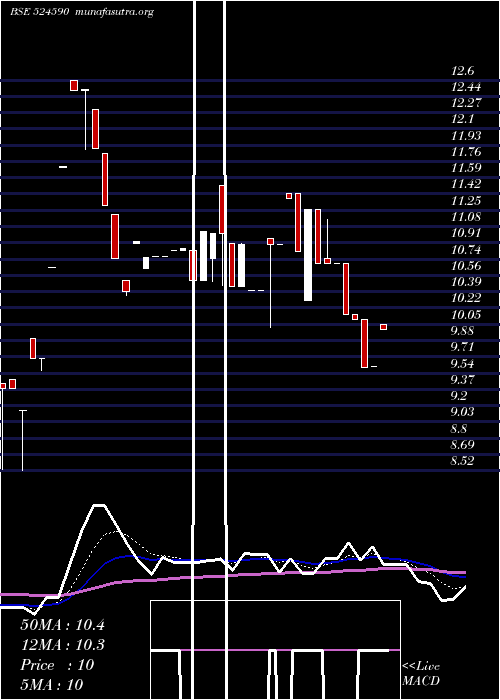This screenshot has height=700, width=500.
Task: Click the 11.59 price axis label
Action: coord(466,168)
